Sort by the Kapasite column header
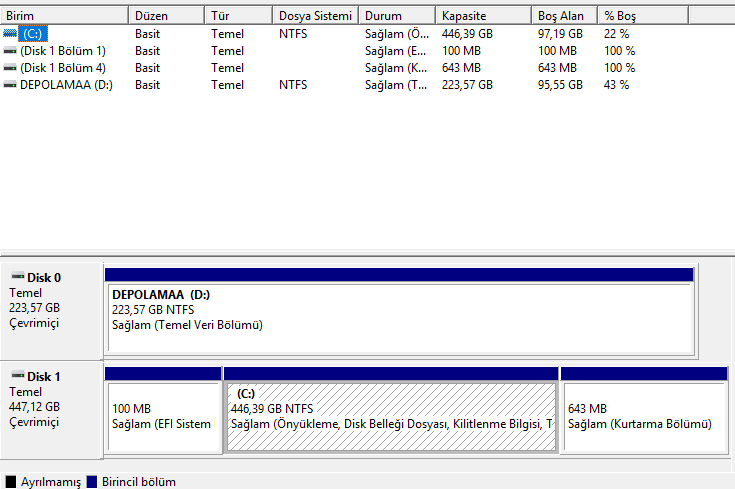 (x=483, y=16)
